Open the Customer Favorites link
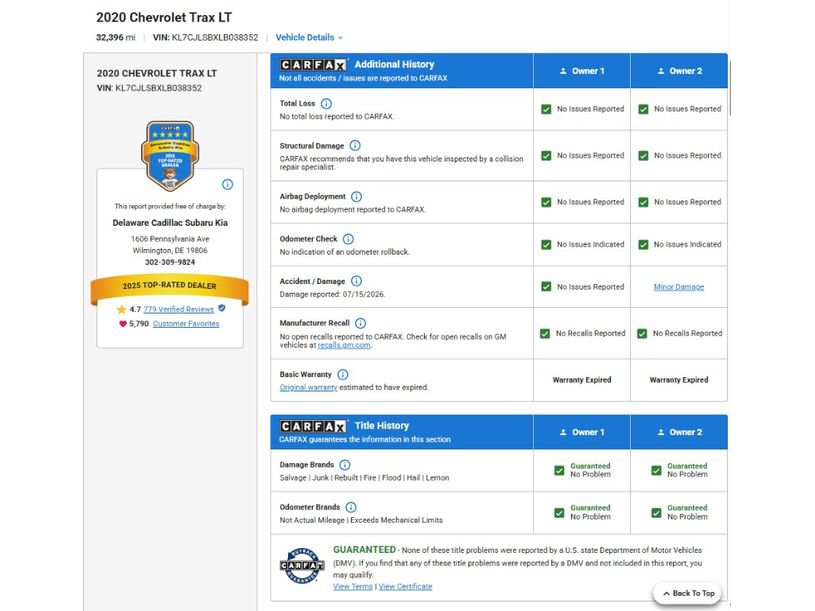The width and height of the screenshot is (815, 611). tap(186, 324)
